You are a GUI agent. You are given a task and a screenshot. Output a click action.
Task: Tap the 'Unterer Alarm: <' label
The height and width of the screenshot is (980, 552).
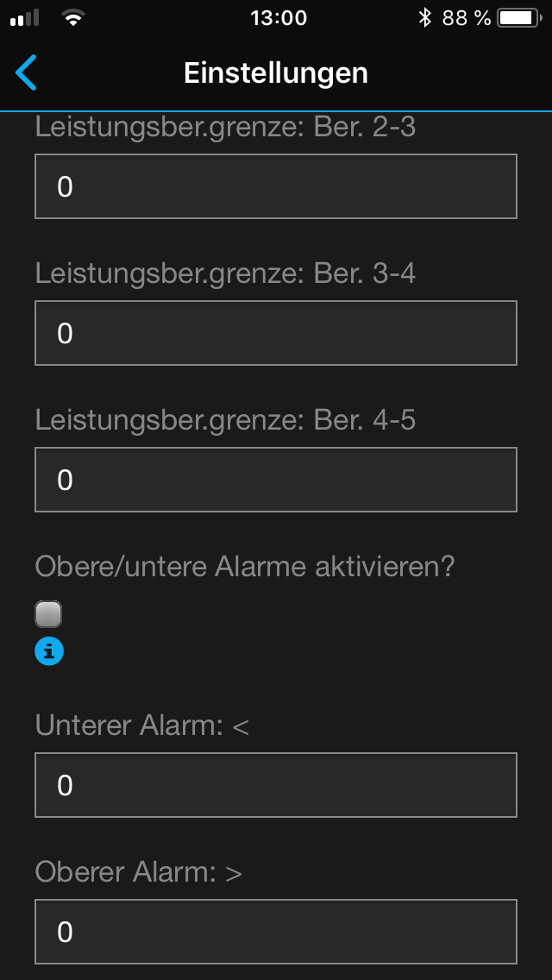(x=142, y=726)
